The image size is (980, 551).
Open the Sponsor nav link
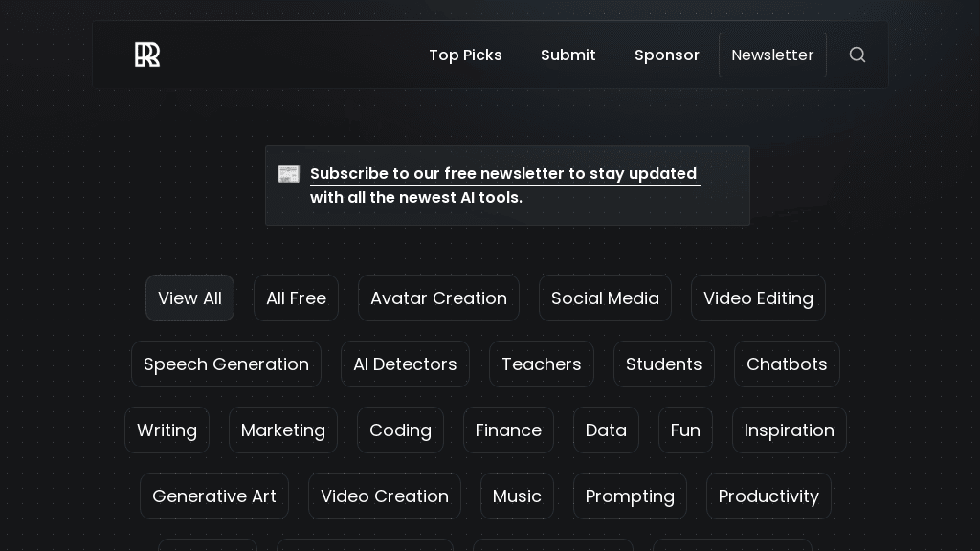pos(666,55)
